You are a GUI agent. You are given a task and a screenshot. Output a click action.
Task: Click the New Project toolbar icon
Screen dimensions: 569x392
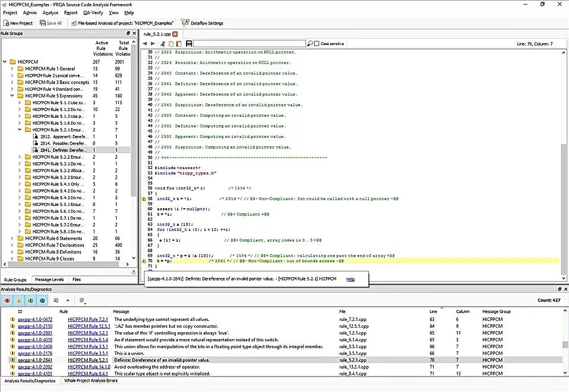pos(6,23)
